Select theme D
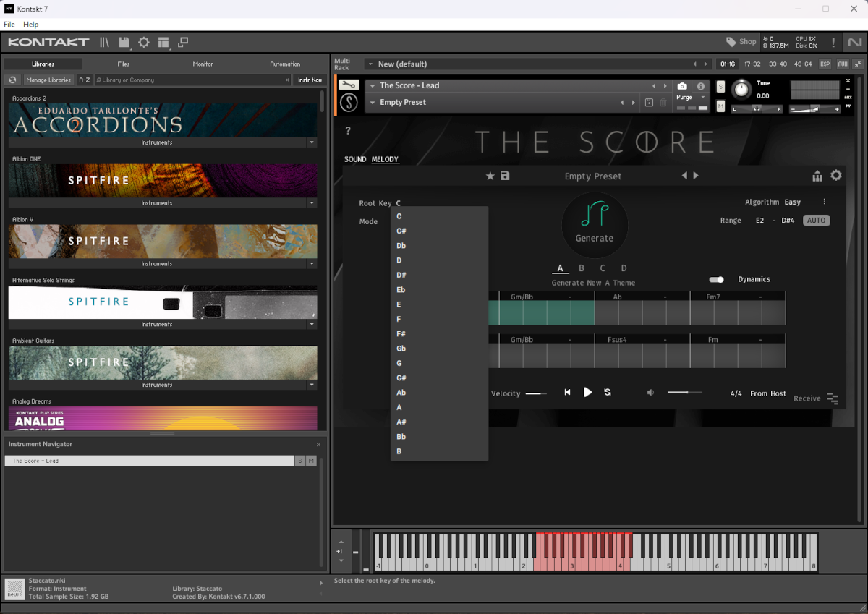Image resolution: width=868 pixels, height=614 pixels. pos(624,268)
